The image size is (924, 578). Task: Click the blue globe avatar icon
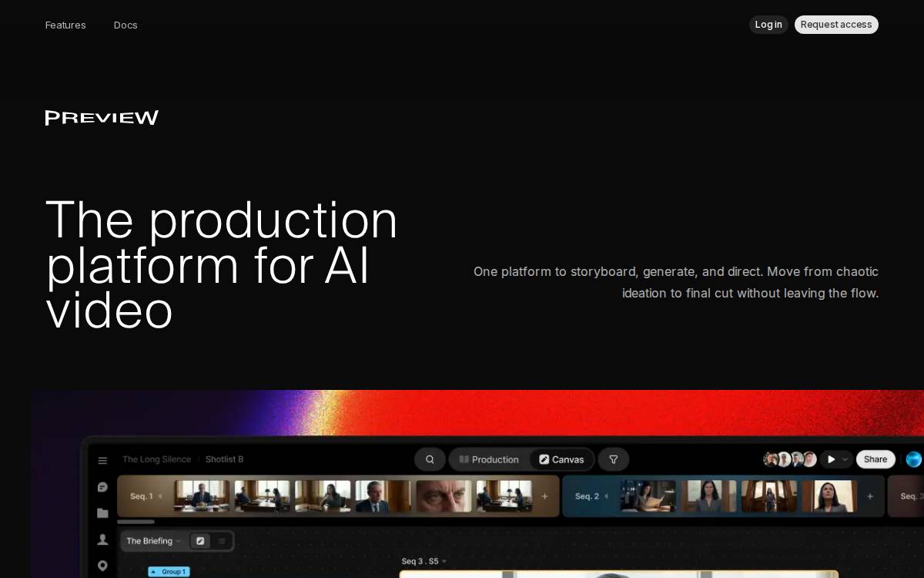[914, 459]
